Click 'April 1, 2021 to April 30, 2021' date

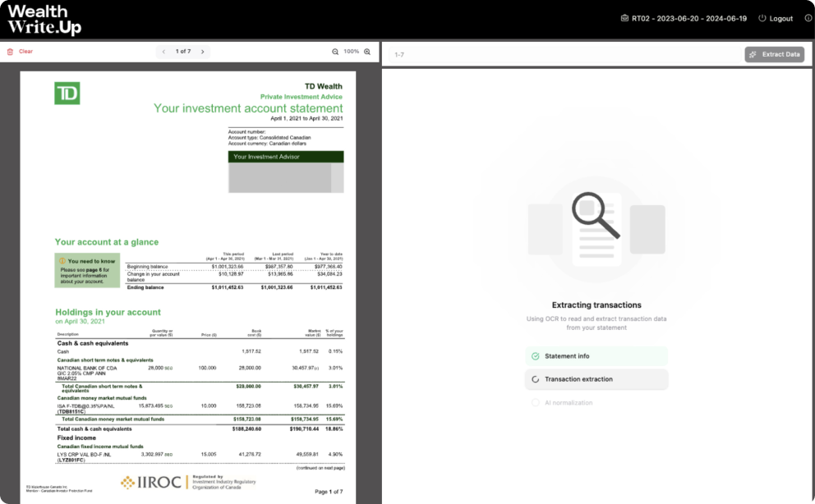pos(306,118)
